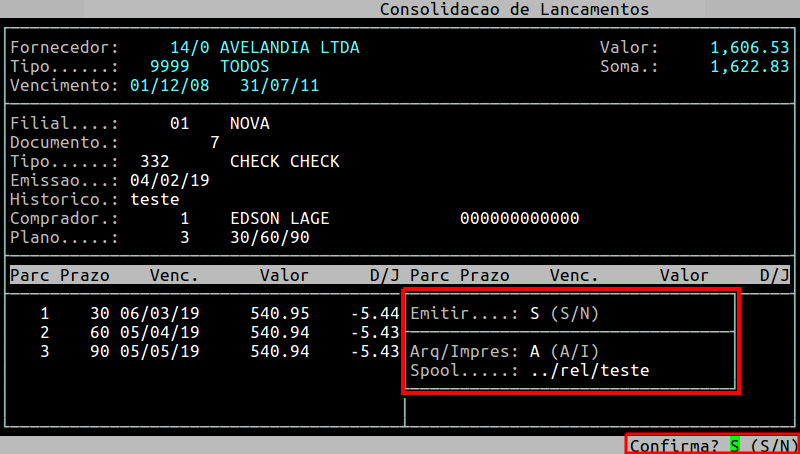800x454 pixels.
Task: Click the Documento number 7
Action: click(214, 143)
